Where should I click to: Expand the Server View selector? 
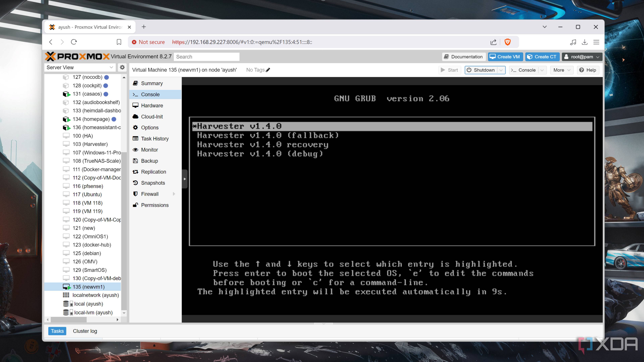[x=111, y=67]
